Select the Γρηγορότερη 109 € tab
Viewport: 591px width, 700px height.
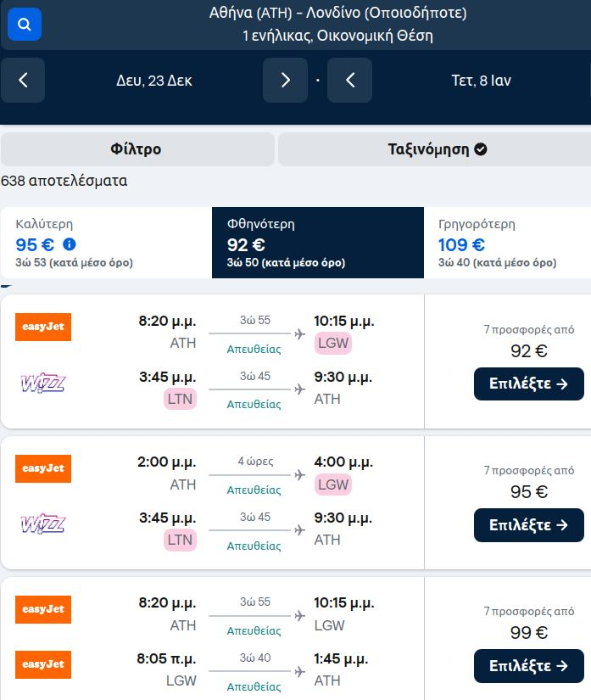(x=508, y=243)
